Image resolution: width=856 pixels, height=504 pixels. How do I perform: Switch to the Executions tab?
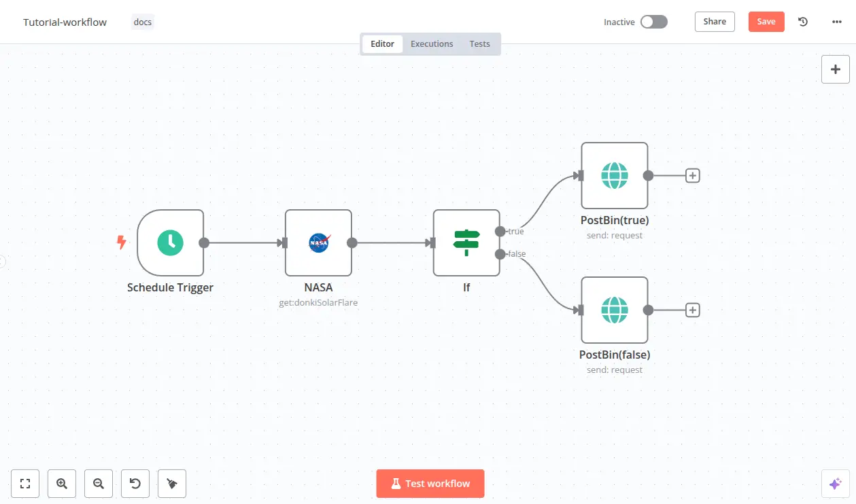(432, 43)
